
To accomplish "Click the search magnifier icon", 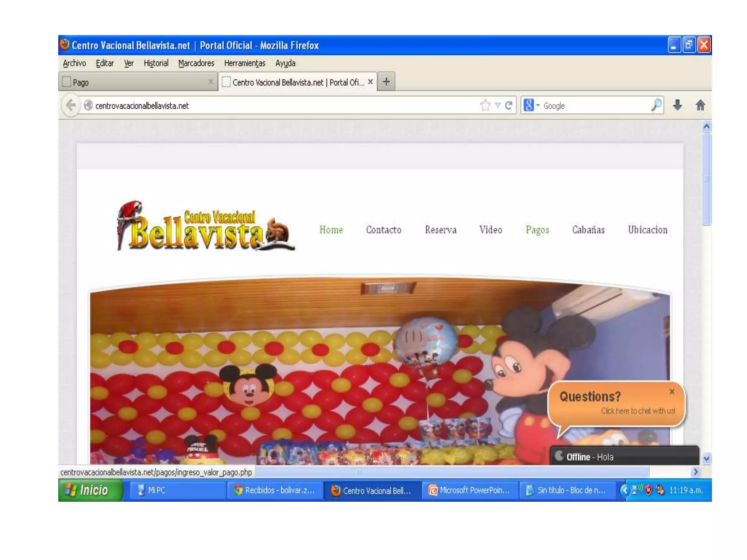I will 656,105.
